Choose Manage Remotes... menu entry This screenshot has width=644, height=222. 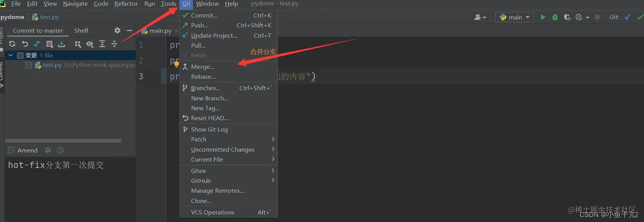coord(229,191)
